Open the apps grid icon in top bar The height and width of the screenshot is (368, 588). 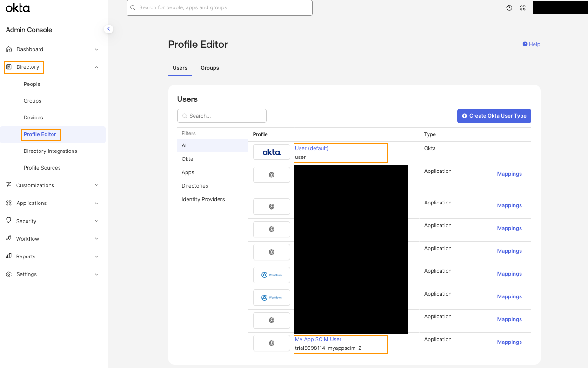523,8
